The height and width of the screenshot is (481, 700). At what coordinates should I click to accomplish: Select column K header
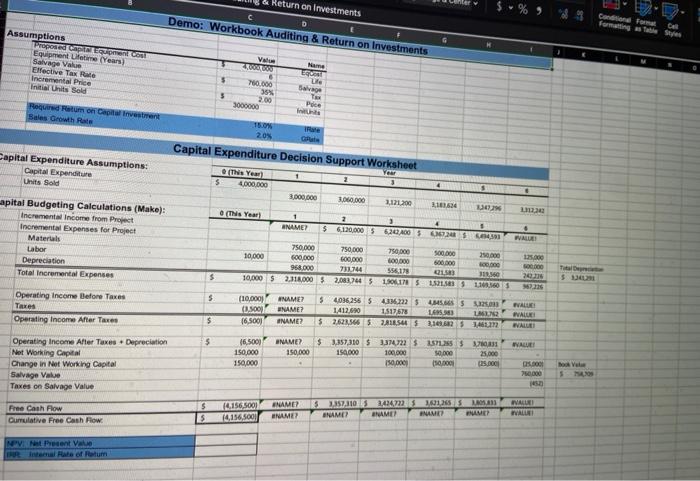click(584, 55)
